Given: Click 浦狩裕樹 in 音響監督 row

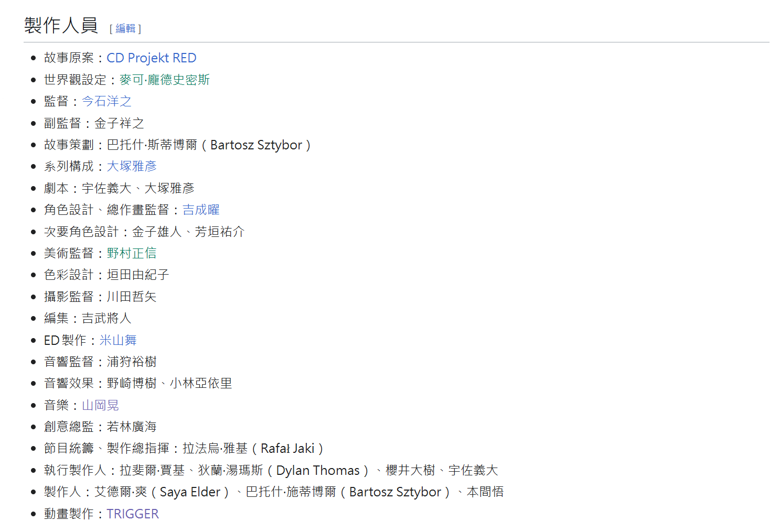Looking at the screenshot, I should 132,362.
